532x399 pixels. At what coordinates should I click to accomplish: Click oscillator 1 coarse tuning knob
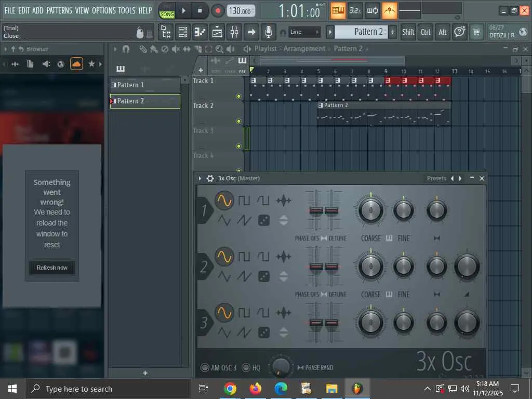pos(370,210)
